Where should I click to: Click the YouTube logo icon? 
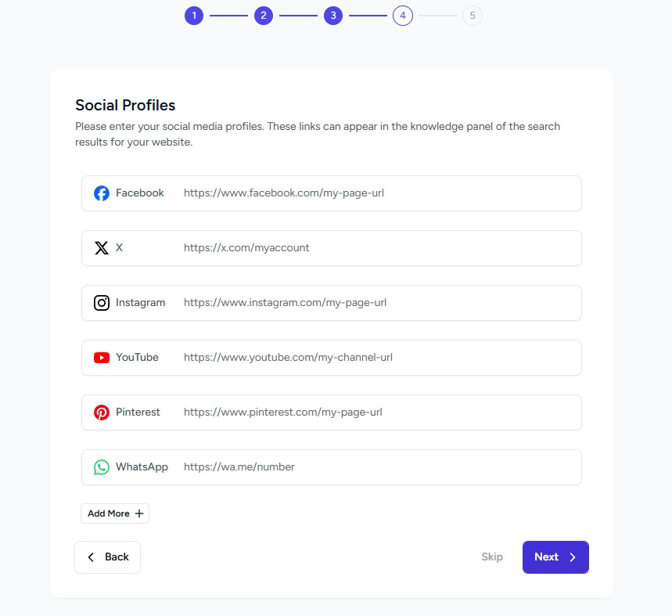[102, 358]
